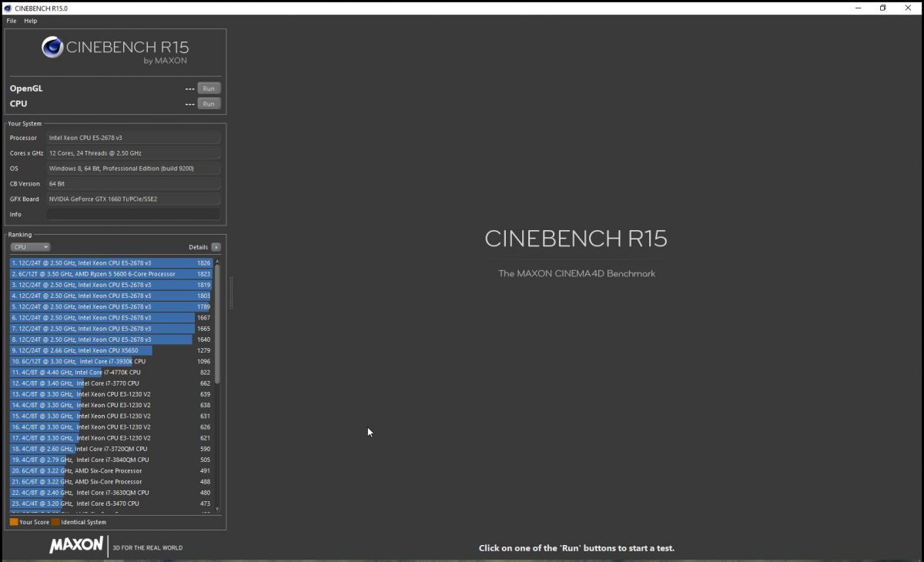Restore down the Cinebench window
Viewport: 924px width, 562px height.
click(883, 8)
